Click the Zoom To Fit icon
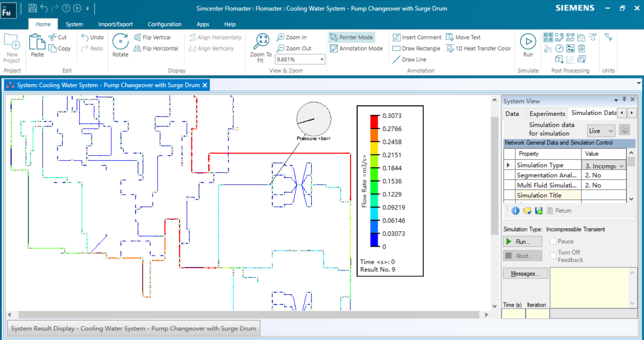 (261, 42)
